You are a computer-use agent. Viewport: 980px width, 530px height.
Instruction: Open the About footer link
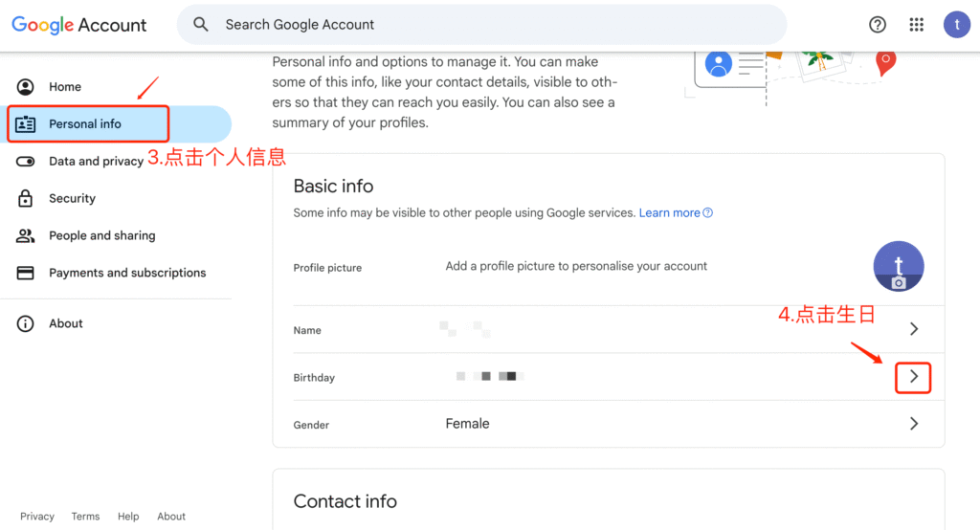[171, 517]
